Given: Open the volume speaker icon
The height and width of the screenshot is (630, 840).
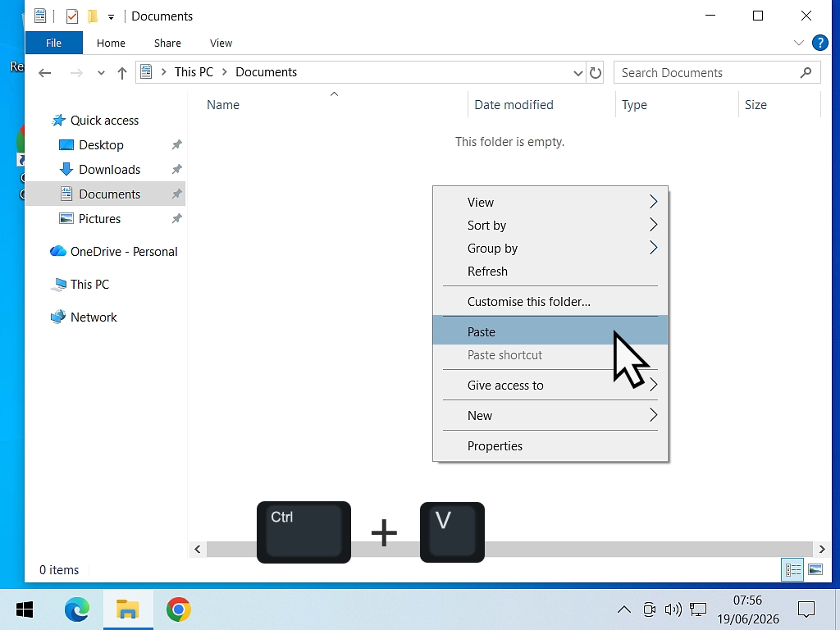Looking at the screenshot, I should [x=673, y=609].
